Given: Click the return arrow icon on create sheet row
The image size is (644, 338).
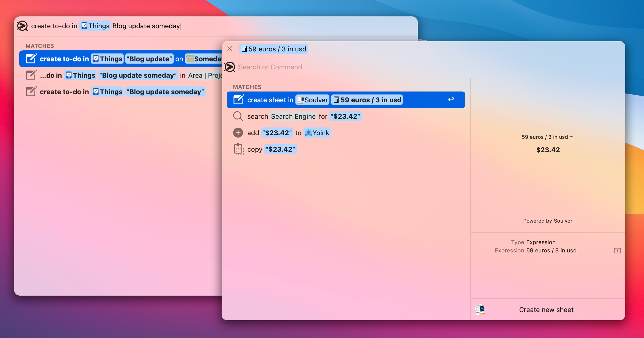Looking at the screenshot, I should (451, 99).
